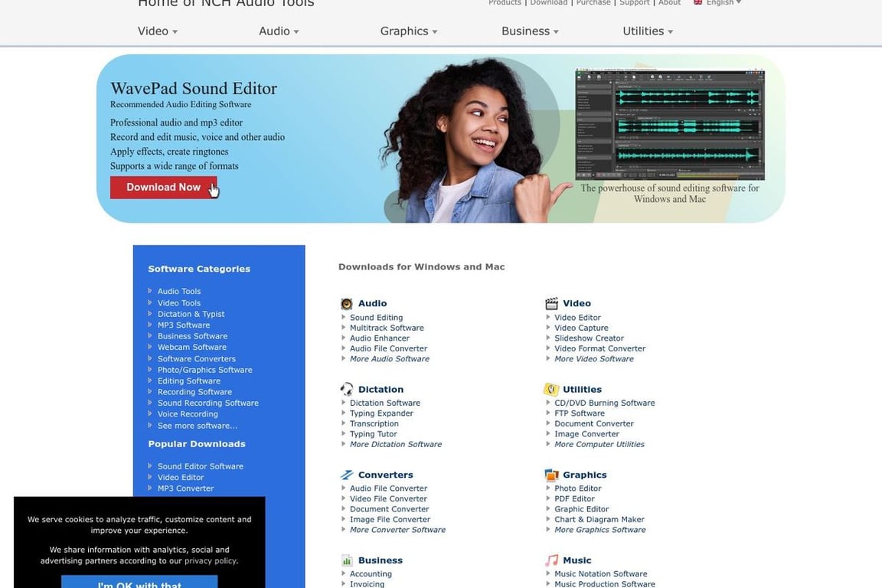The image size is (882, 588).
Task: Open Image Converter under Utilities
Action: coord(586,434)
